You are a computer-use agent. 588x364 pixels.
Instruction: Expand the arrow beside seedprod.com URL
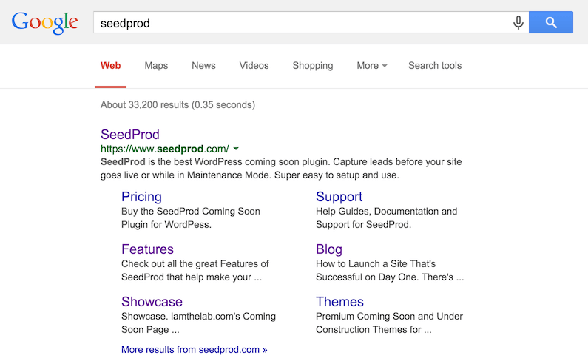236,149
